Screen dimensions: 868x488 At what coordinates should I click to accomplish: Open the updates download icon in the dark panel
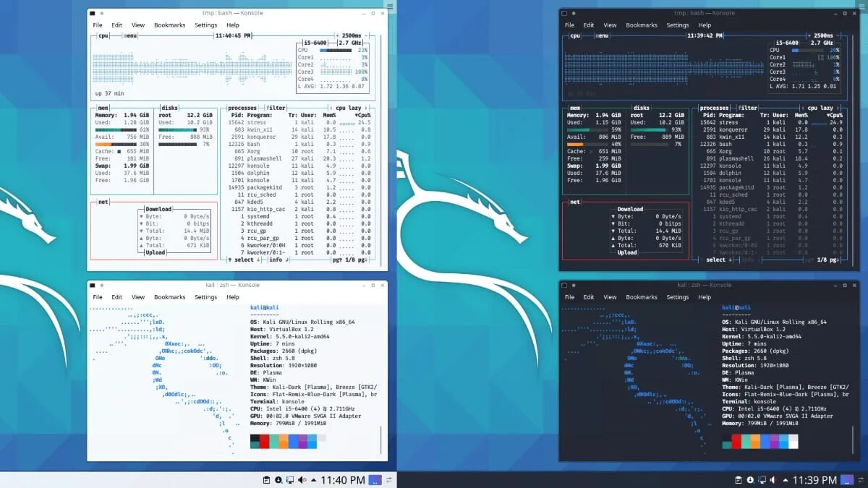tap(750, 480)
